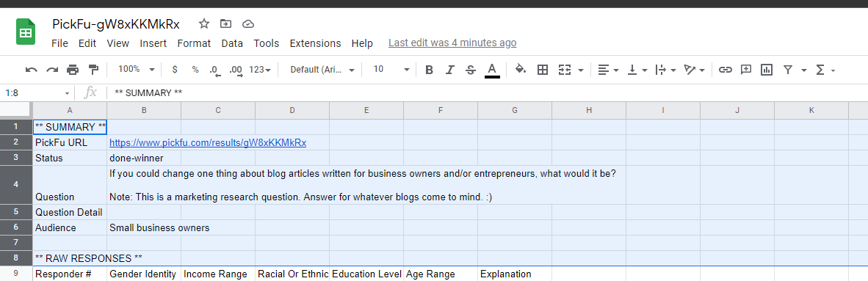868x281 pixels.
Task: Open the horizontal align dropdown
Action: 608,70
